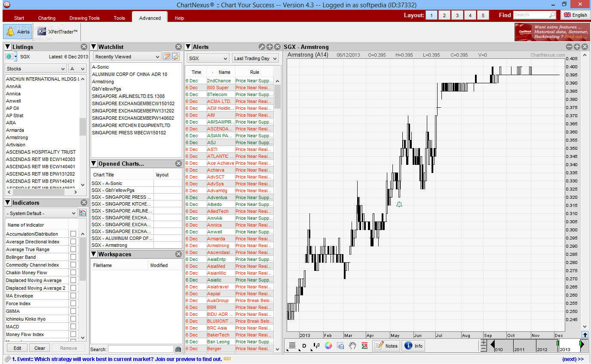This screenshot has height=364, width=591.
Task: Toggle the SR support-resistance icon
Action: click(x=364, y=346)
